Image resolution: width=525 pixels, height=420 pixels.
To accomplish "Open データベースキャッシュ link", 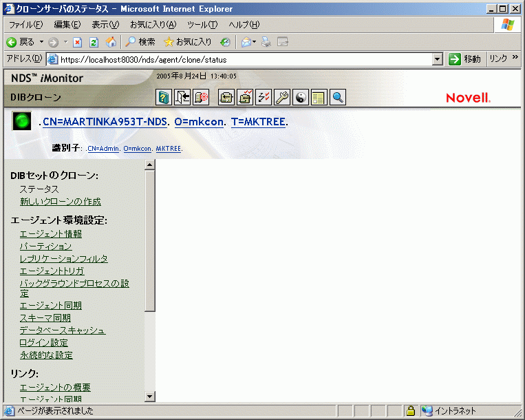I will click(x=63, y=330).
